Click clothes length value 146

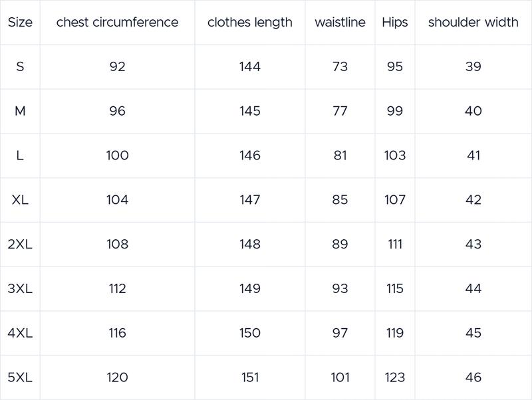pos(250,155)
